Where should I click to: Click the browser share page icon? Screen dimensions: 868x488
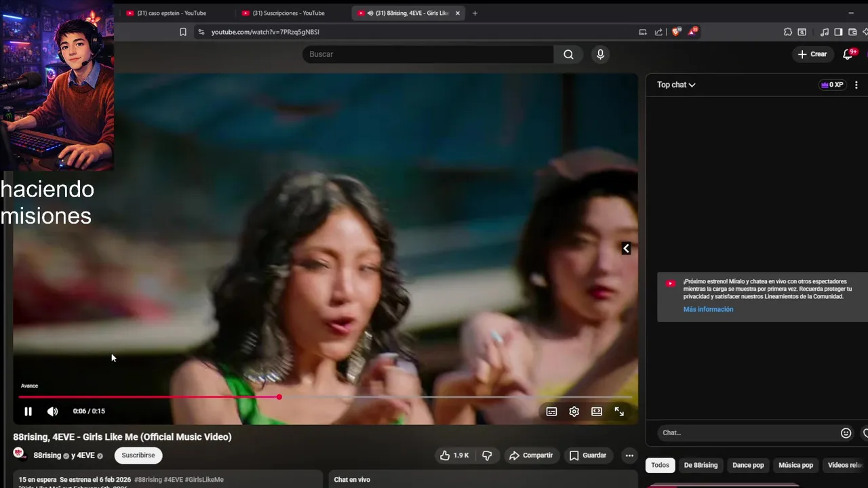coord(658,32)
